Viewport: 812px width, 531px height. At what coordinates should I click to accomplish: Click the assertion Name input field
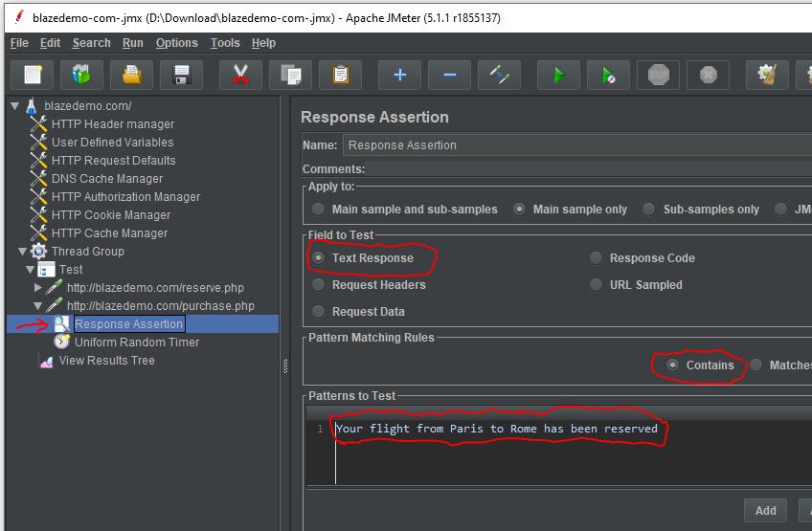[x=575, y=145]
